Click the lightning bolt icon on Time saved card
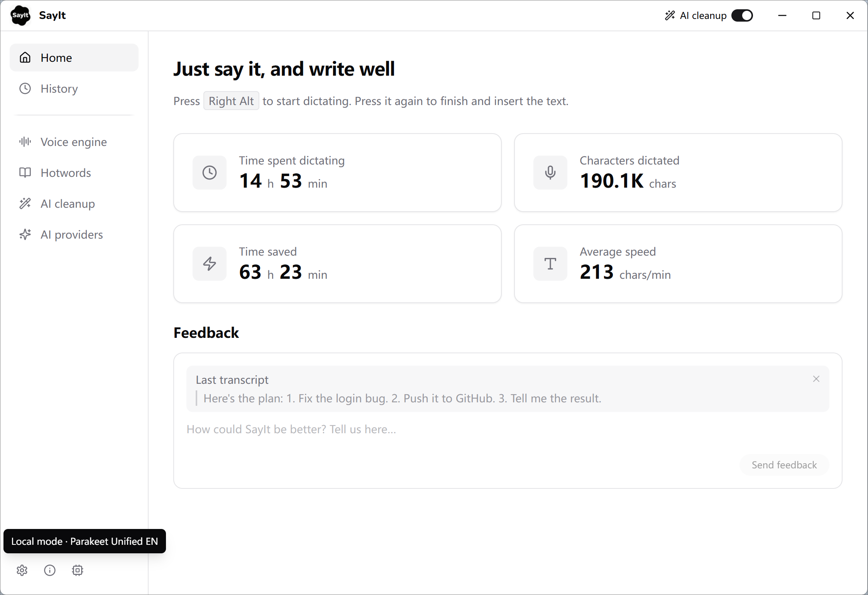The height and width of the screenshot is (595, 868). pyautogui.click(x=210, y=264)
